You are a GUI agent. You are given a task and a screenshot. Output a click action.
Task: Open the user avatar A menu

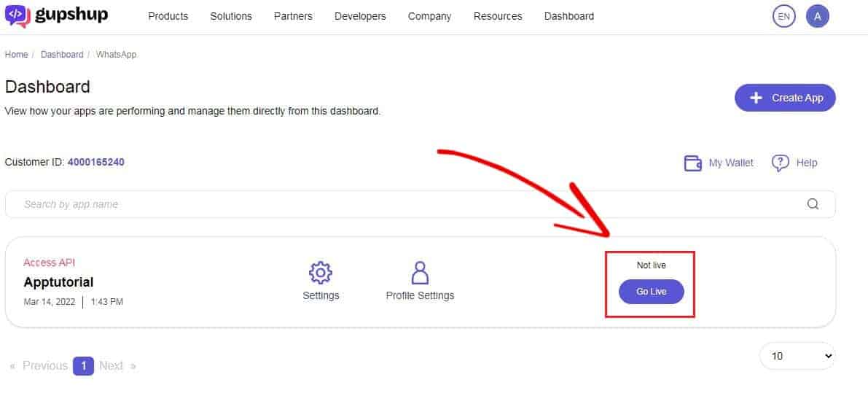click(x=818, y=16)
